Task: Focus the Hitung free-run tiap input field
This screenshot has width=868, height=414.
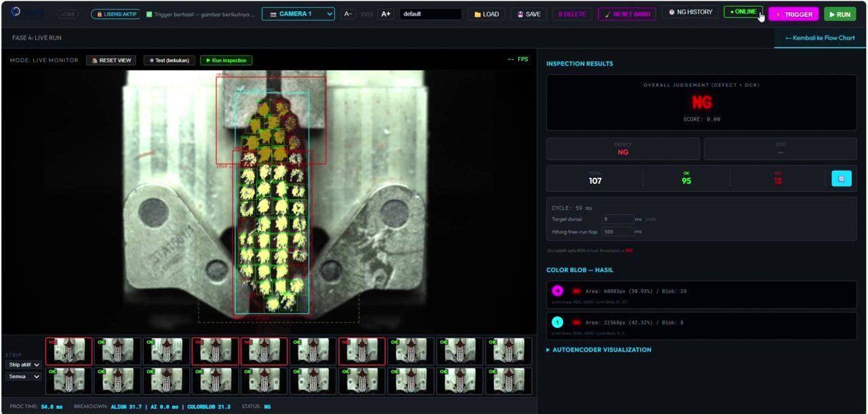Action: click(x=618, y=231)
